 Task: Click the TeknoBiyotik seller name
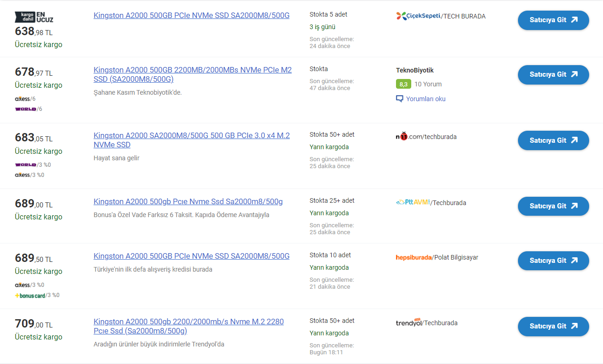pyautogui.click(x=415, y=70)
